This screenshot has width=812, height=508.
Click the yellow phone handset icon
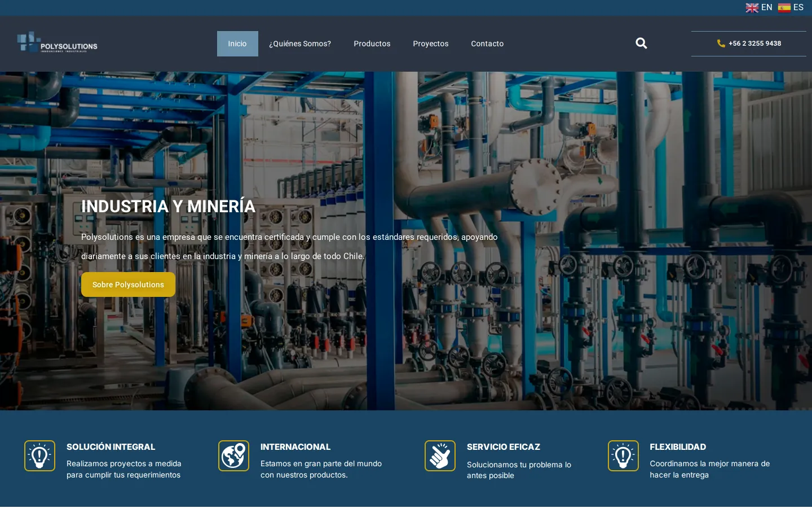(721, 43)
